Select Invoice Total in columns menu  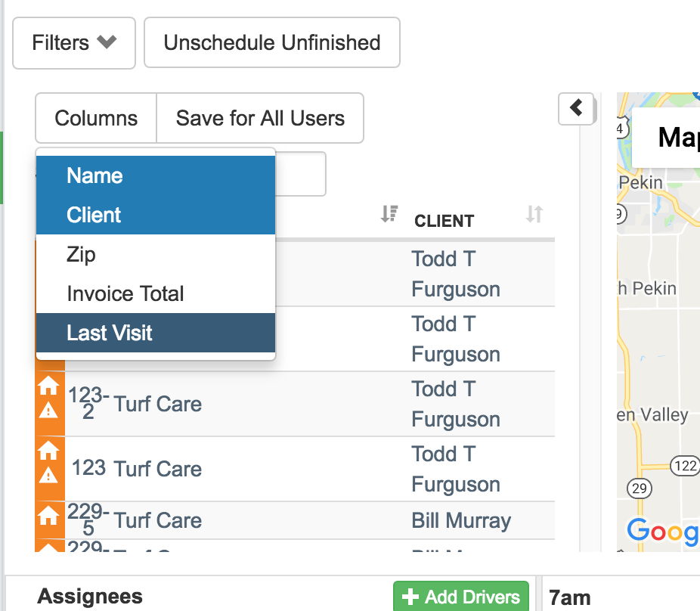click(x=156, y=293)
